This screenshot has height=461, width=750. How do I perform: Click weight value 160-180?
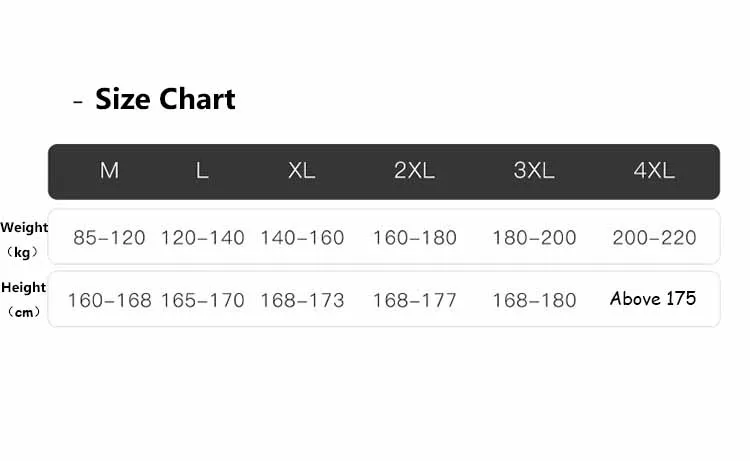414,238
